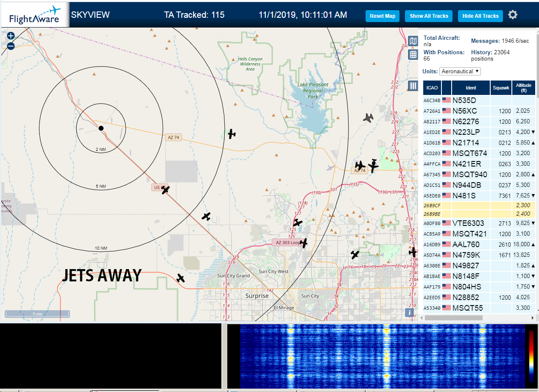Click US flag in N535D row
This screenshot has width=539, height=392.
pos(447,100)
